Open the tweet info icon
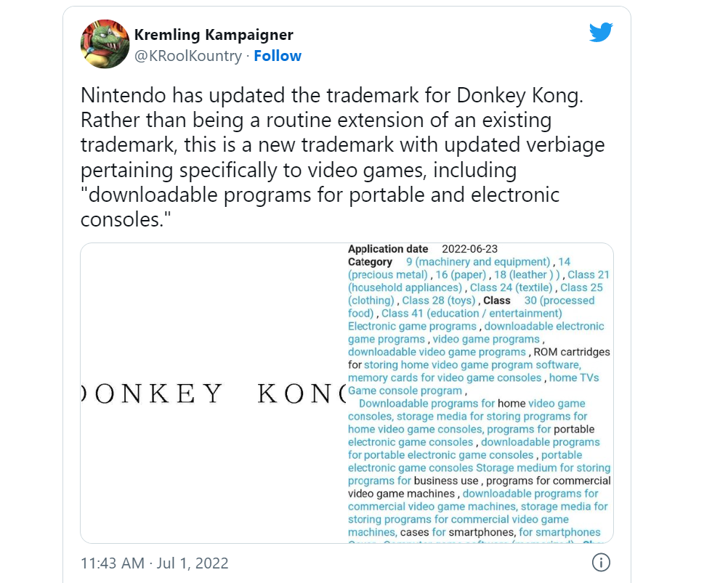The height and width of the screenshot is (583, 728). [603, 563]
